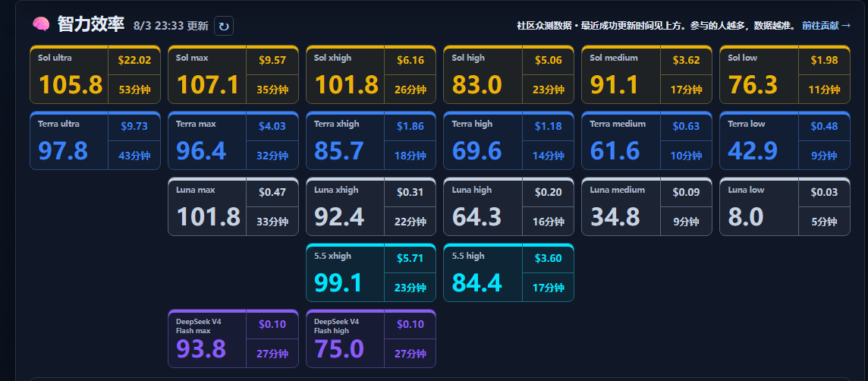Viewport: 868px width, 381px height.
Task: Click the 5.5 xhigh card
Action: (x=371, y=272)
